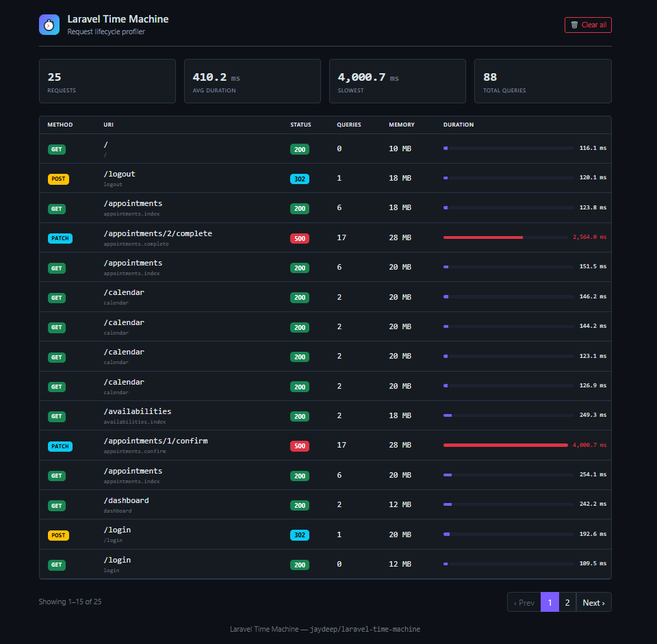The image size is (657, 644).
Task: Open the /appointments/1/confirm request
Action: [325, 446]
